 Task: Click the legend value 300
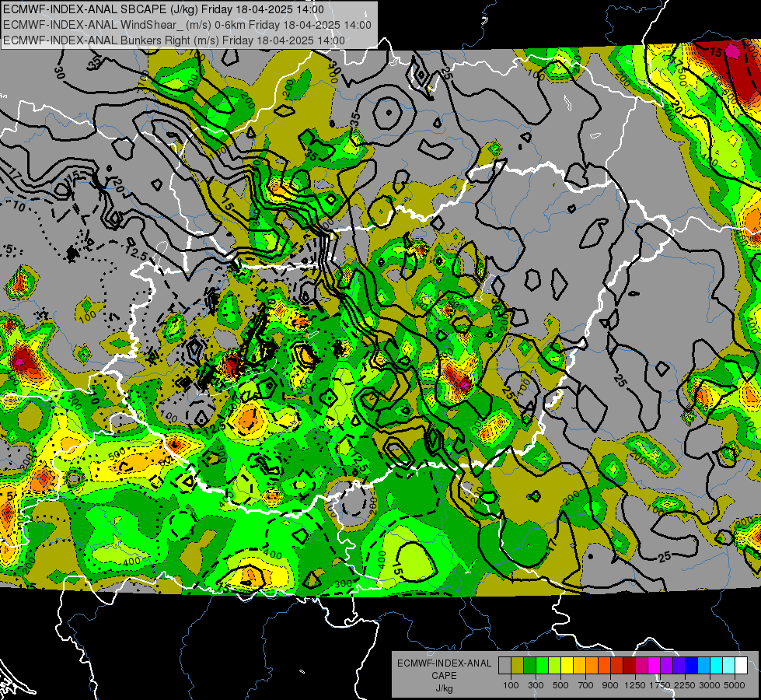tap(536, 685)
